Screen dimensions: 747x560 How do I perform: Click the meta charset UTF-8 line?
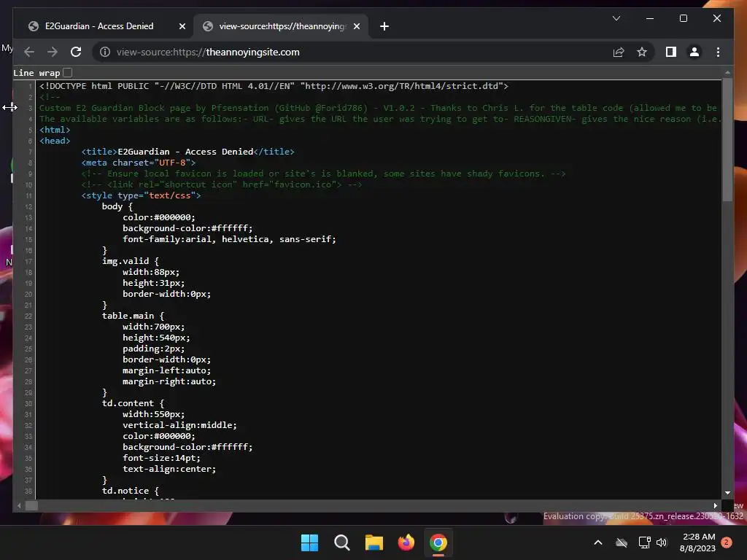click(139, 163)
